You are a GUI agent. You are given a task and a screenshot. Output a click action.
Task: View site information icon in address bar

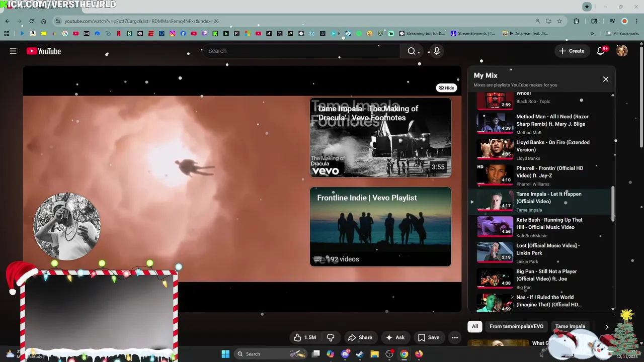pos(58,21)
